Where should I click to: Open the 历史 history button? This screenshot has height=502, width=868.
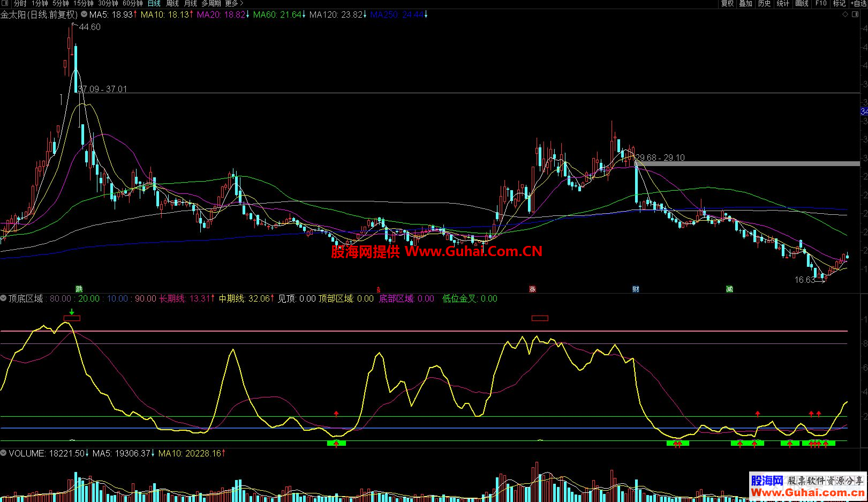pyautogui.click(x=765, y=3)
